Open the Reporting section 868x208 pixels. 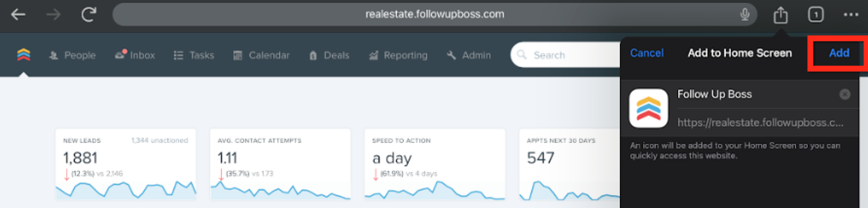click(398, 55)
